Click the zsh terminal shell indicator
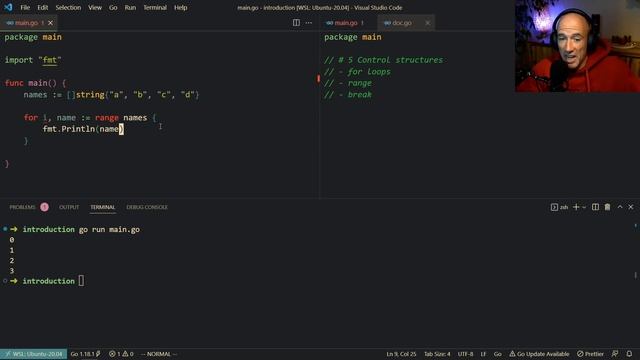This screenshot has width=640, height=360. (560, 207)
